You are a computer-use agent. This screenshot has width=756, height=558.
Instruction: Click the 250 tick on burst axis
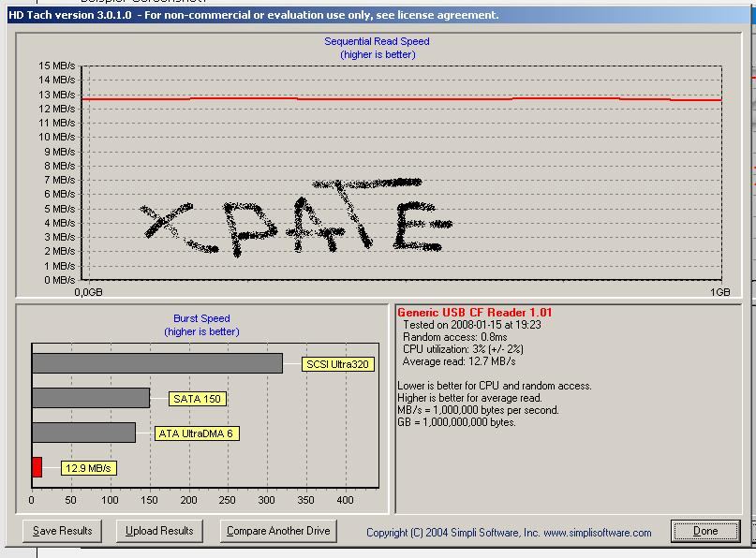coord(227,500)
